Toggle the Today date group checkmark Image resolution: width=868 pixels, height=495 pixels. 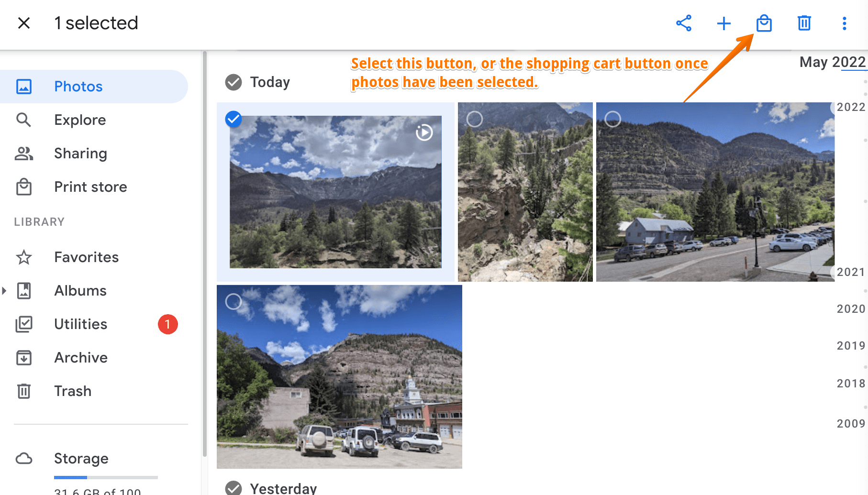234,82
